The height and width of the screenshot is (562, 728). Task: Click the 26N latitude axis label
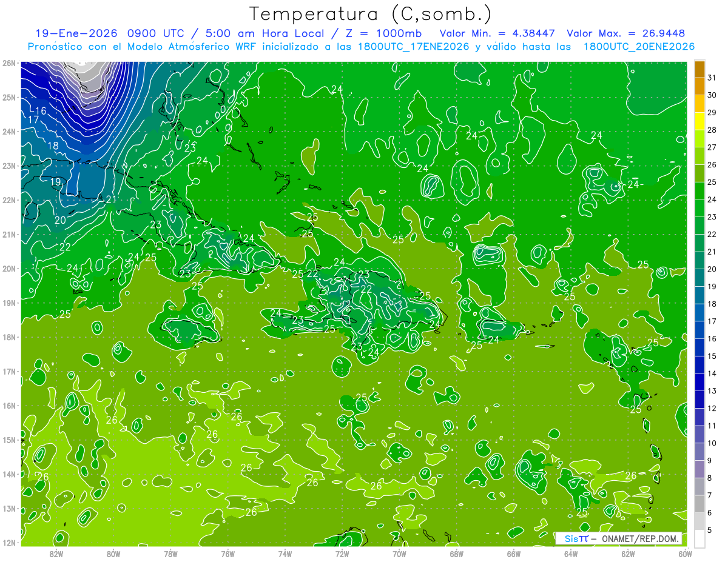pyautogui.click(x=8, y=63)
